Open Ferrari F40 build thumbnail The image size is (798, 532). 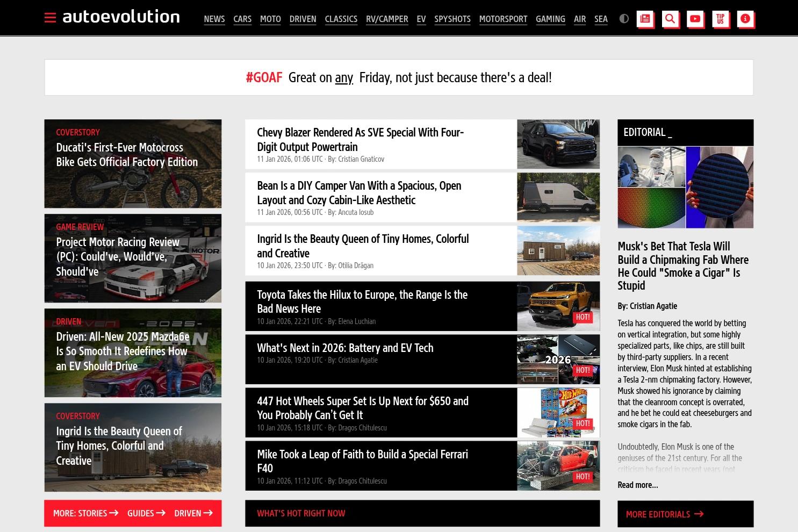(558, 466)
